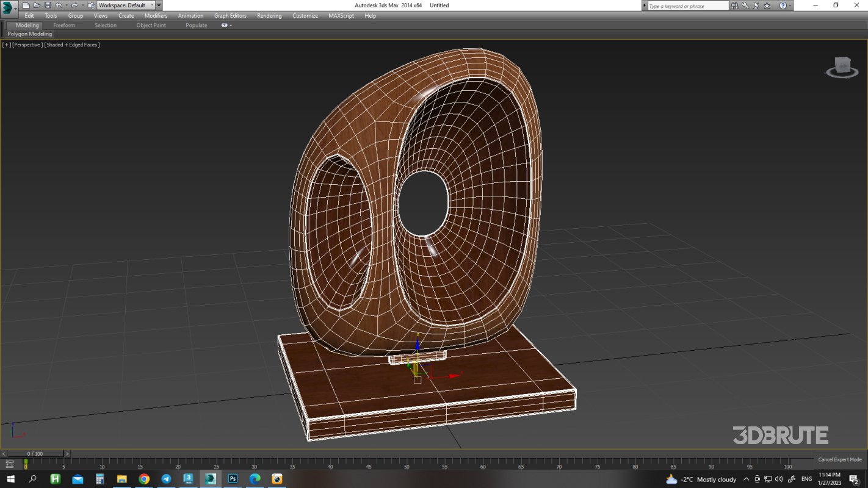Viewport: 868px width, 488px height.
Task: Select the InfoCenter search binoculars icon
Action: point(734,5)
